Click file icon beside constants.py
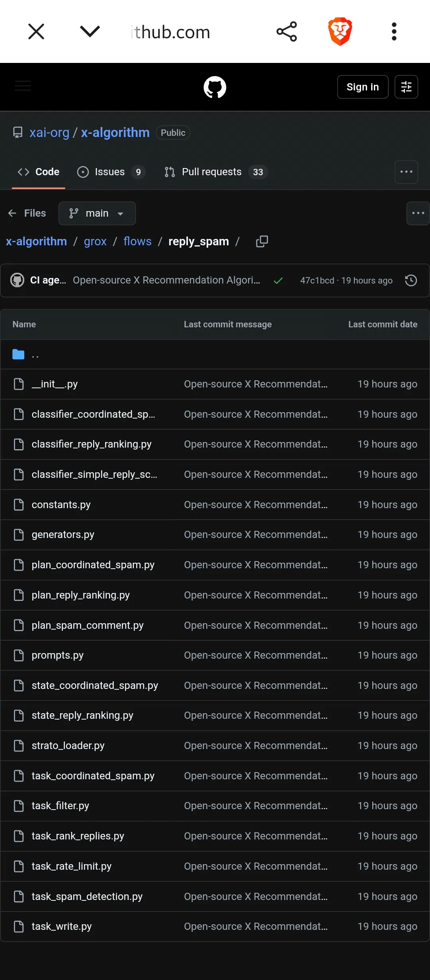 tap(19, 505)
